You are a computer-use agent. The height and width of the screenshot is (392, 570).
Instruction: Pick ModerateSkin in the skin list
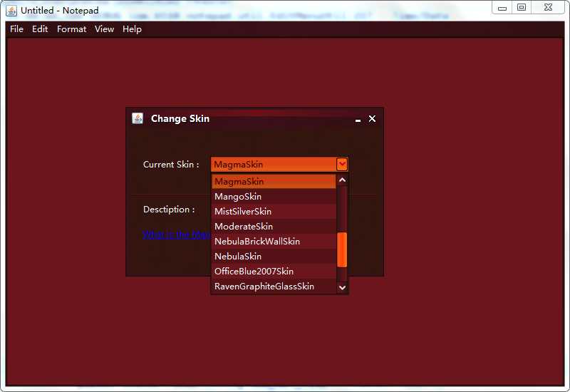[274, 226]
